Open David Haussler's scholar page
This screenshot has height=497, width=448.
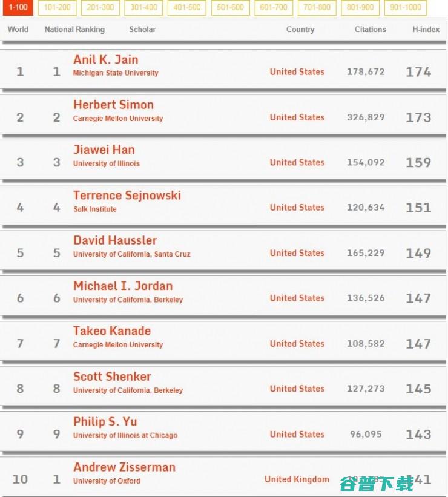click(115, 240)
